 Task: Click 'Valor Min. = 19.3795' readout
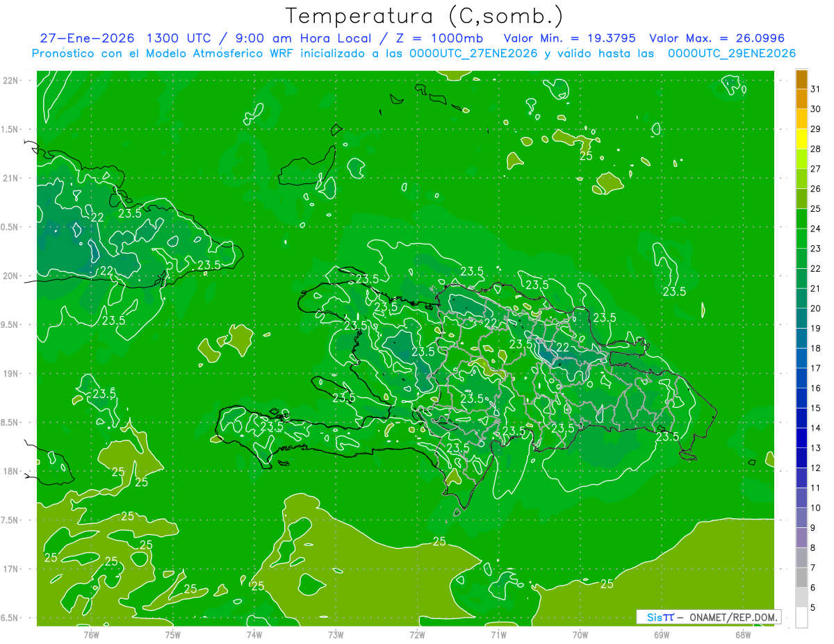[569, 38]
